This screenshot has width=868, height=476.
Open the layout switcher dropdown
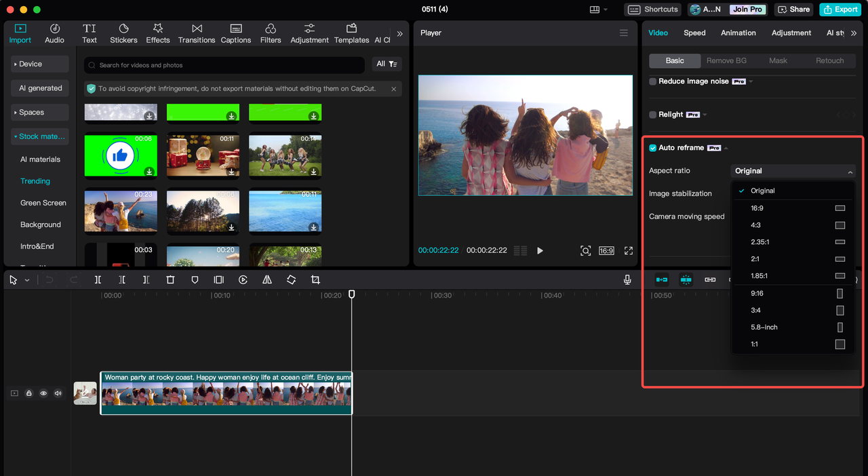[x=599, y=9]
